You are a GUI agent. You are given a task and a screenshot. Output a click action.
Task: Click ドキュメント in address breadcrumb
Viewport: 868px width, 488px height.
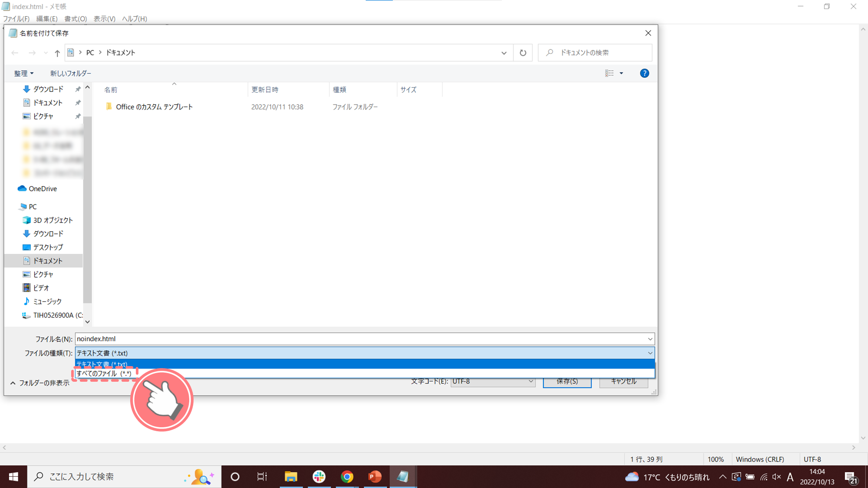point(121,52)
